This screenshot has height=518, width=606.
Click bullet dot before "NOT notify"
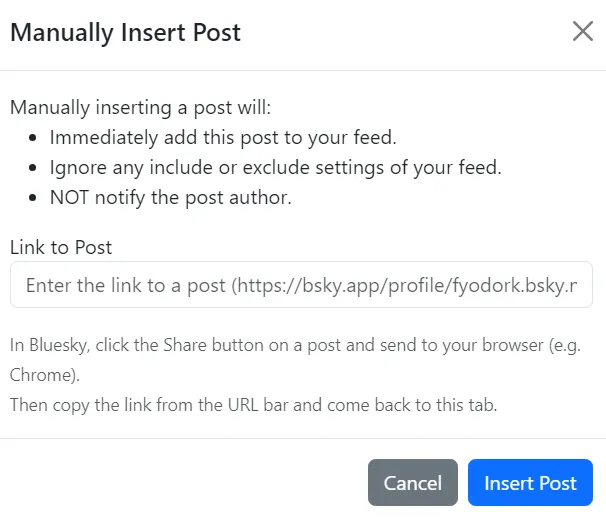tap(35, 198)
